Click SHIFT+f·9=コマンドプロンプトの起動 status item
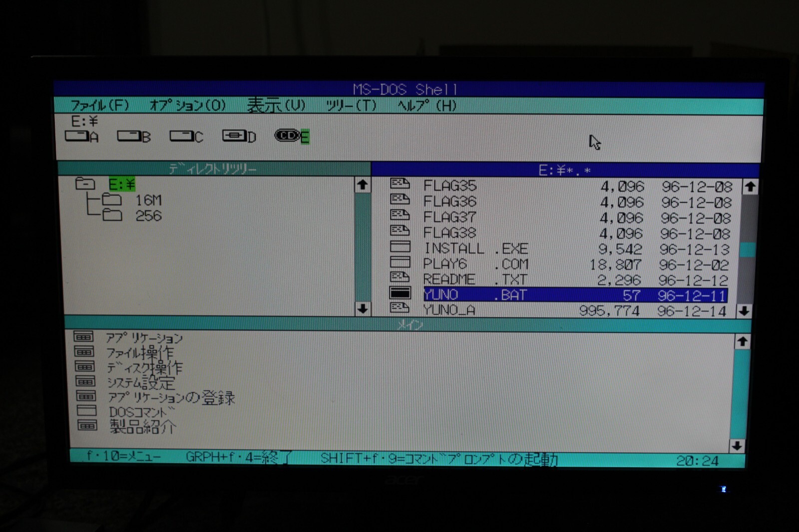 tap(439, 458)
